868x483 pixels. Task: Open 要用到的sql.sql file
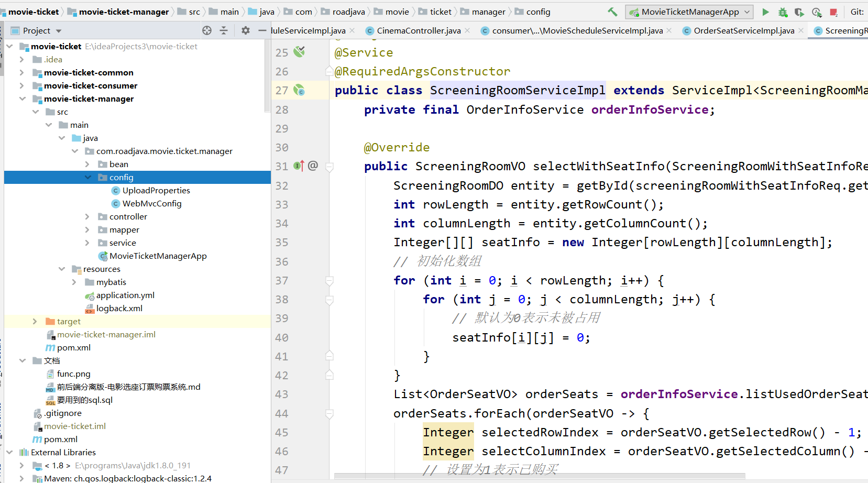click(x=84, y=400)
